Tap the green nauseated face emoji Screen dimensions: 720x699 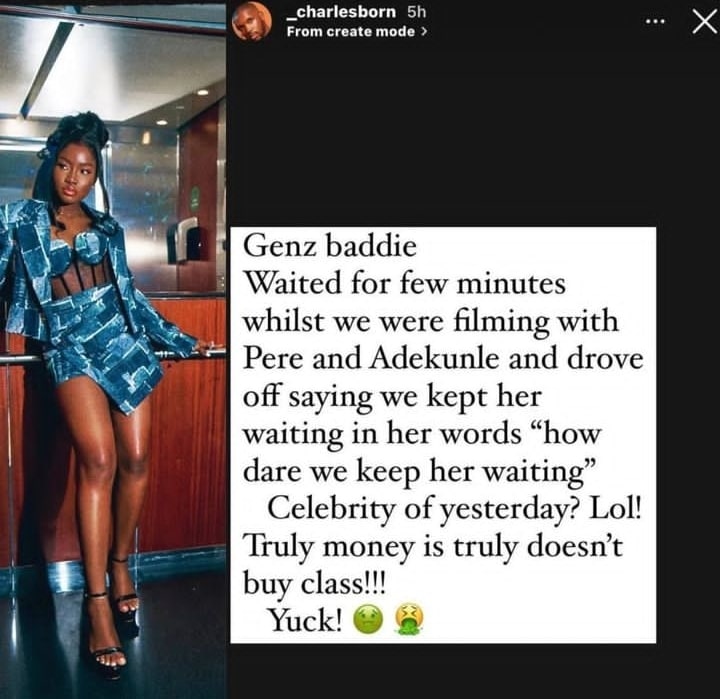coord(369,621)
